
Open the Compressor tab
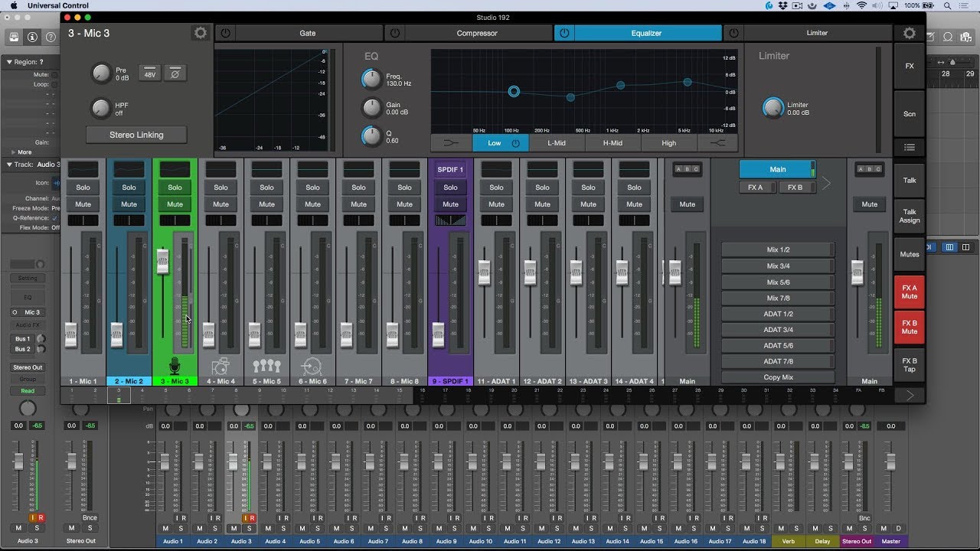[x=477, y=33]
